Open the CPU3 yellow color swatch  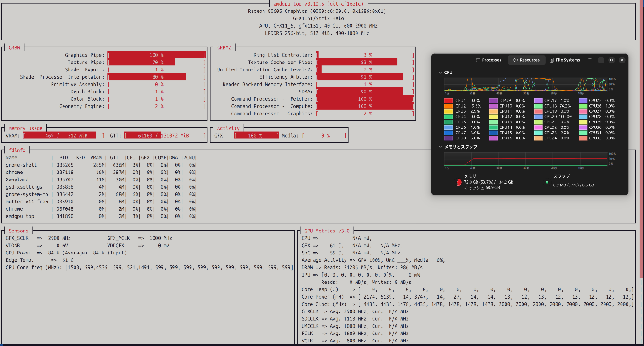pyautogui.click(x=448, y=111)
